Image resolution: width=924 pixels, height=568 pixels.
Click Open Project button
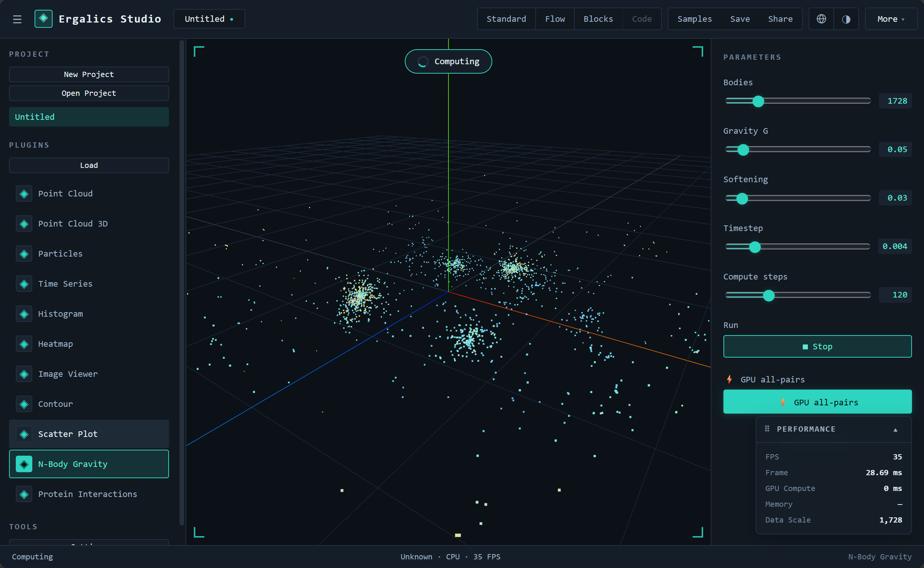[x=89, y=93]
